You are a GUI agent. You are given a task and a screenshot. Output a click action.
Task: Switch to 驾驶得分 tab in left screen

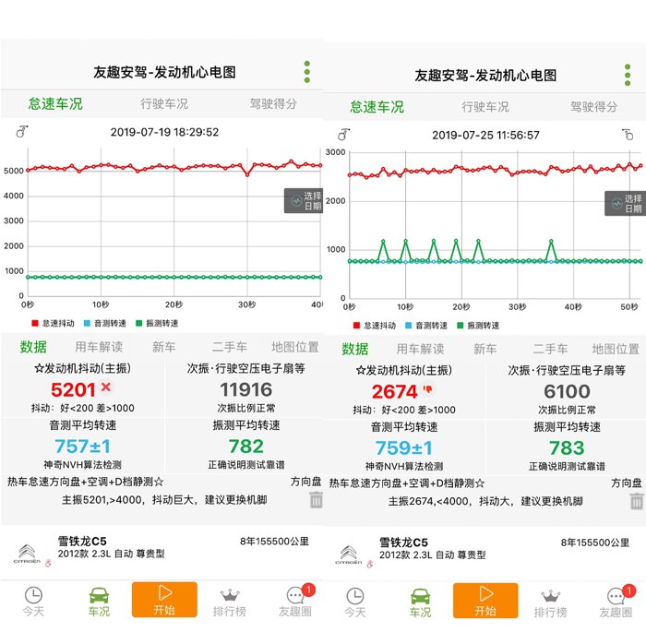[x=273, y=103]
